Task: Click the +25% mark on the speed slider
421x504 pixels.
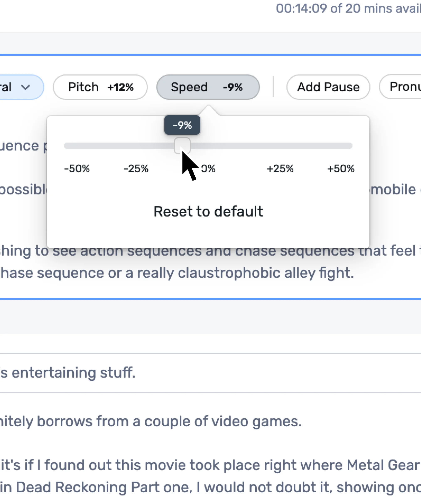Action: point(281,169)
